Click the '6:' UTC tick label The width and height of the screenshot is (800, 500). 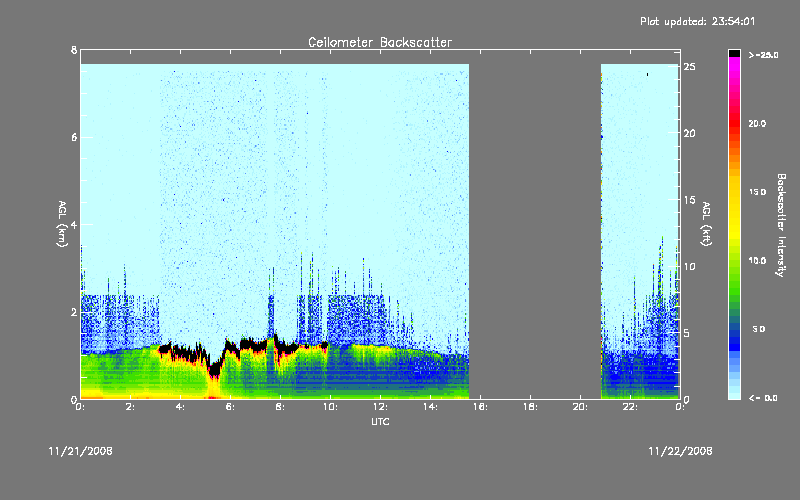pyautogui.click(x=231, y=407)
